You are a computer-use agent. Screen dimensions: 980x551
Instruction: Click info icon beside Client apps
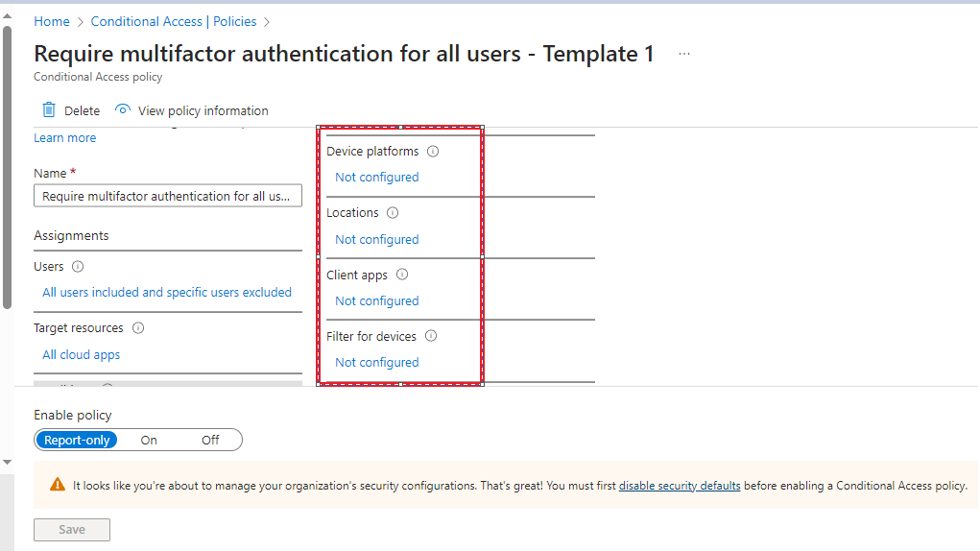pos(402,275)
